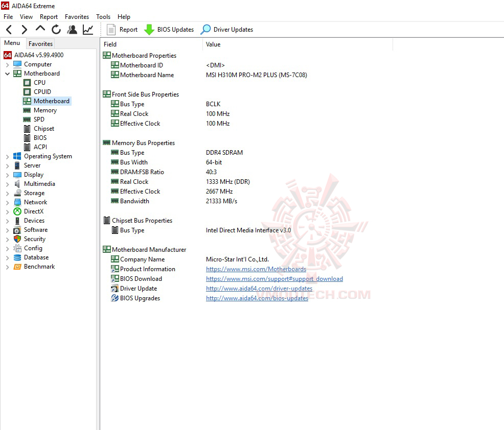Expand the Computer tree node
The image size is (504, 430).
[x=7, y=64]
